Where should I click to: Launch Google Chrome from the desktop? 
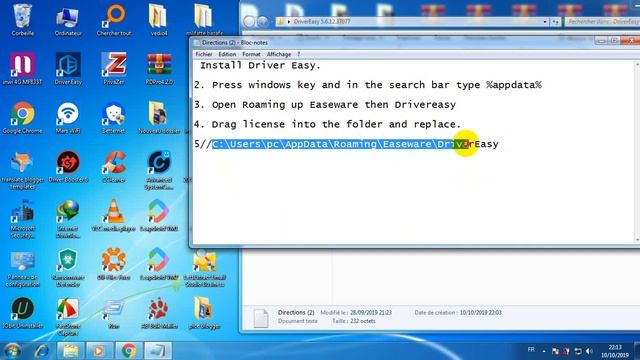(22, 118)
